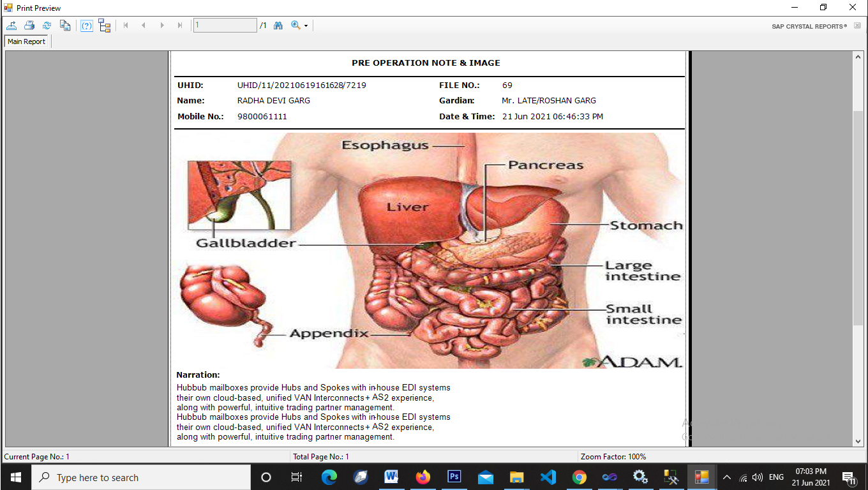Launch Firefox from the taskbar
The height and width of the screenshot is (490, 868).
(x=423, y=477)
